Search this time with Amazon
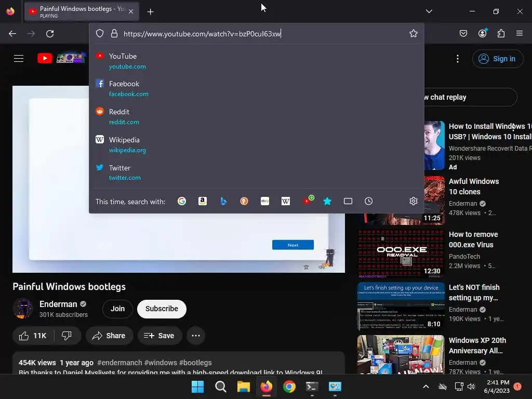 pos(203,201)
